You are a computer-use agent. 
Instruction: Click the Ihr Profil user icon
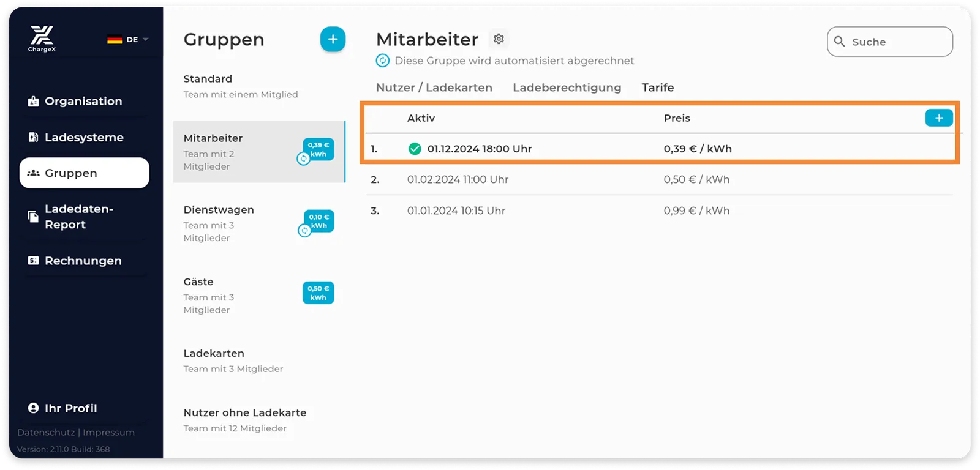tap(34, 408)
